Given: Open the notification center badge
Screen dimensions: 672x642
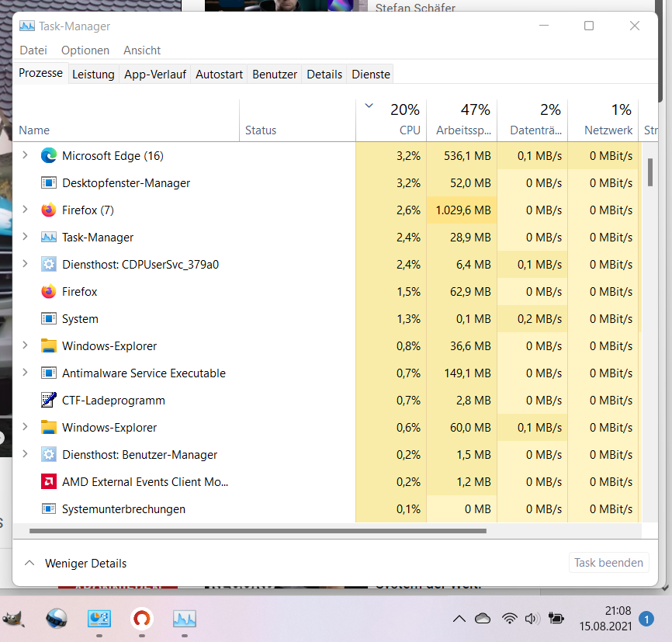Looking at the screenshot, I should coord(646,619).
